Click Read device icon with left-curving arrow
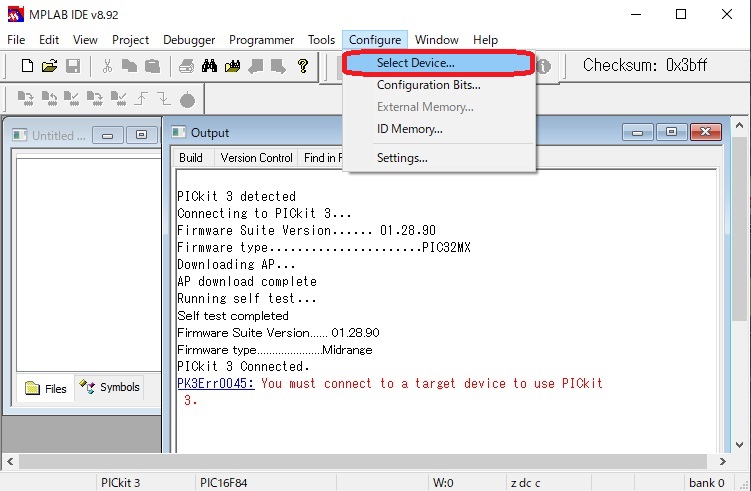 point(49,99)
